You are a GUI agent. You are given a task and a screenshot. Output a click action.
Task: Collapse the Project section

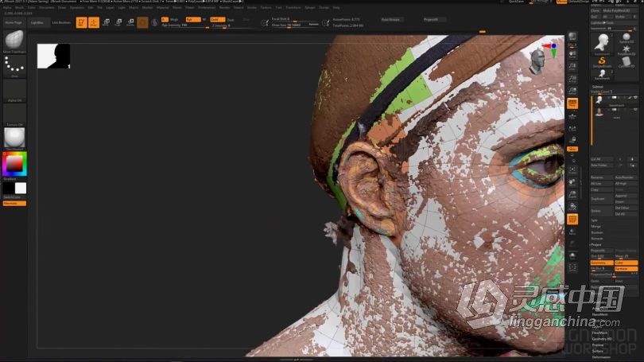point(596,244)
